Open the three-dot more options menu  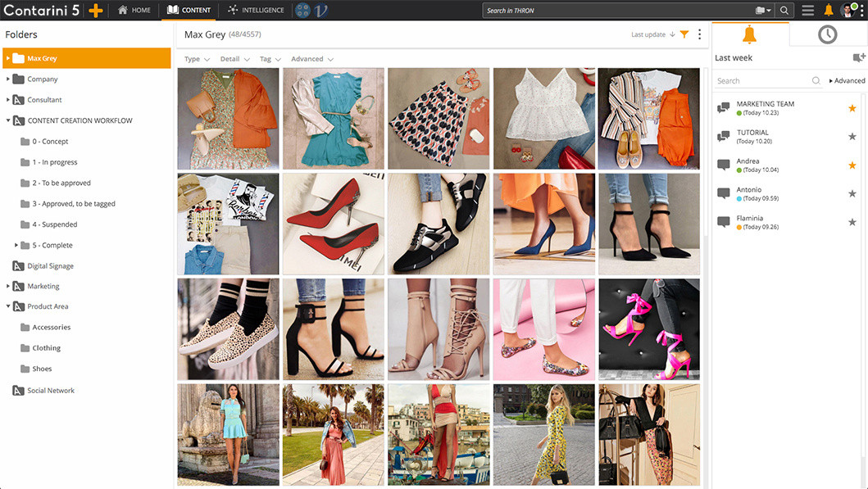point(700,34)
